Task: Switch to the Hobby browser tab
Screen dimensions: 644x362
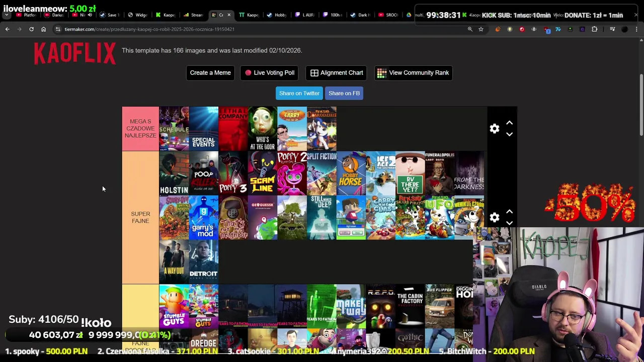Action: click(x=276, y=15)
